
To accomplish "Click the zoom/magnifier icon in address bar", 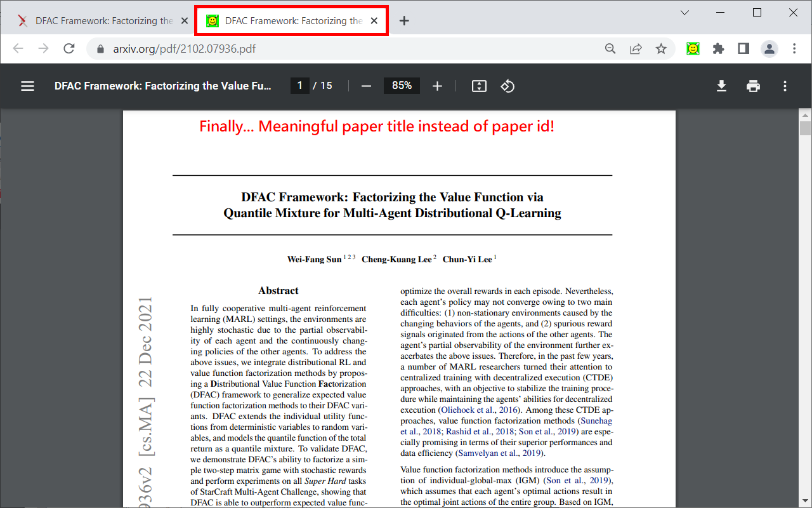I will (x=610, y=48).
